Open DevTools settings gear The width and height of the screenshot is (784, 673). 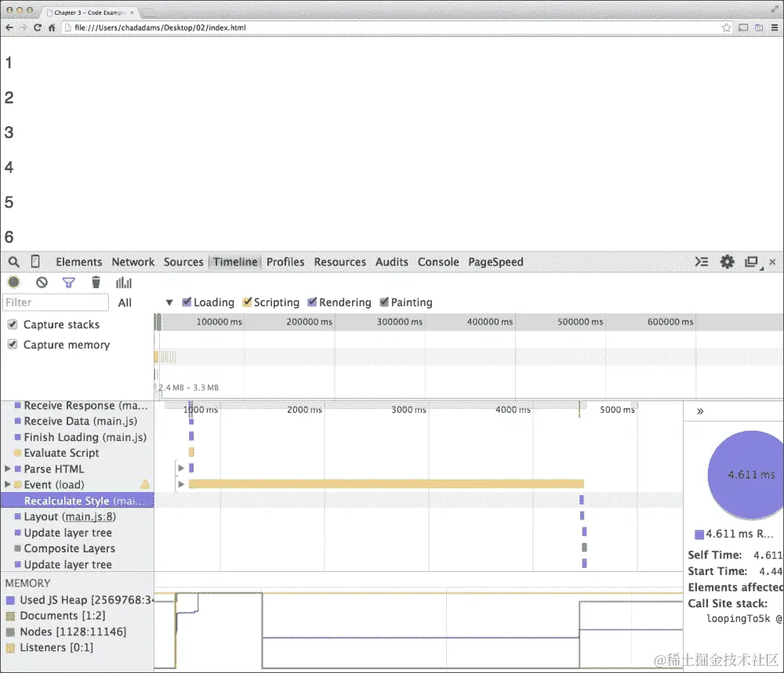click(727, 262)
